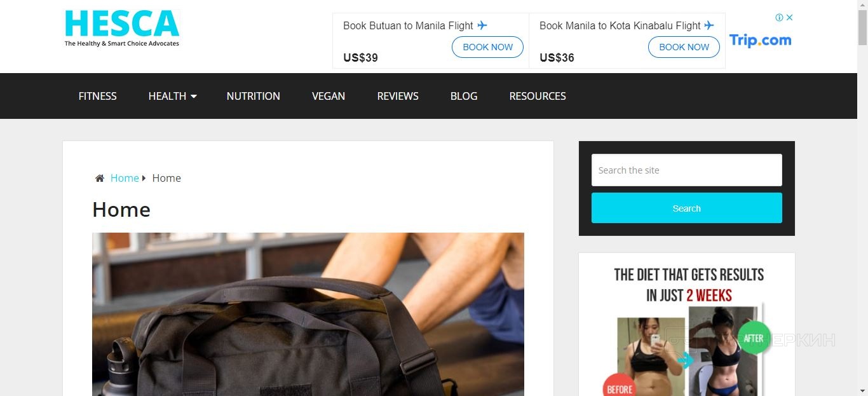Go to the NUTRITION section
This screenshot has height=396, width=868.
(x=254, y=96)
